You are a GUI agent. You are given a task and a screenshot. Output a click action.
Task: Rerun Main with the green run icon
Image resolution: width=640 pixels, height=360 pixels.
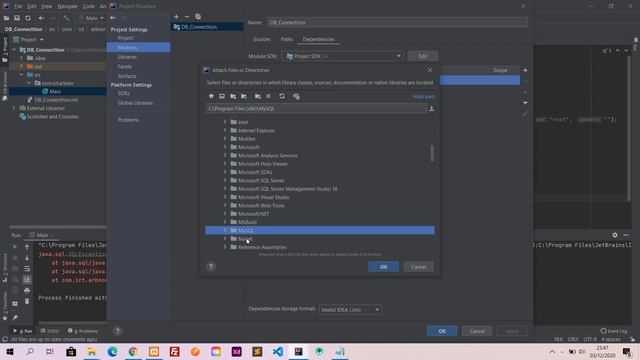coord(15,247)
